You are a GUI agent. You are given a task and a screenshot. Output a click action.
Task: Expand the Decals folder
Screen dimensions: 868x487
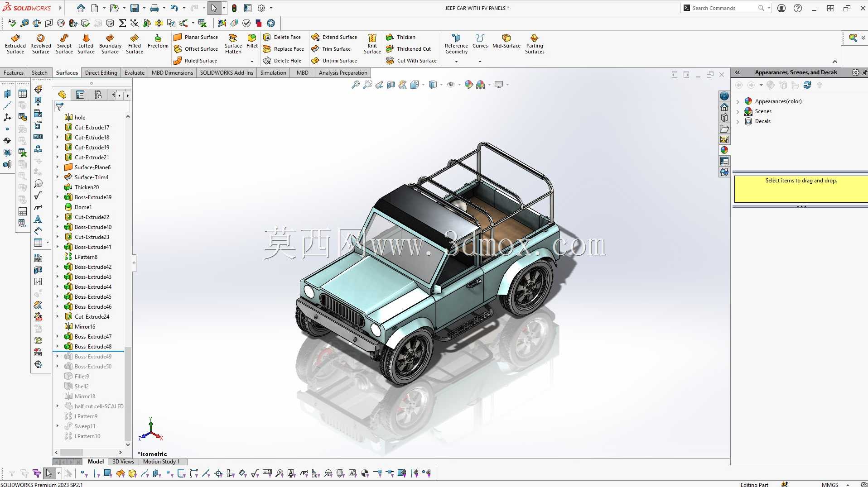(x=738, y=122)
